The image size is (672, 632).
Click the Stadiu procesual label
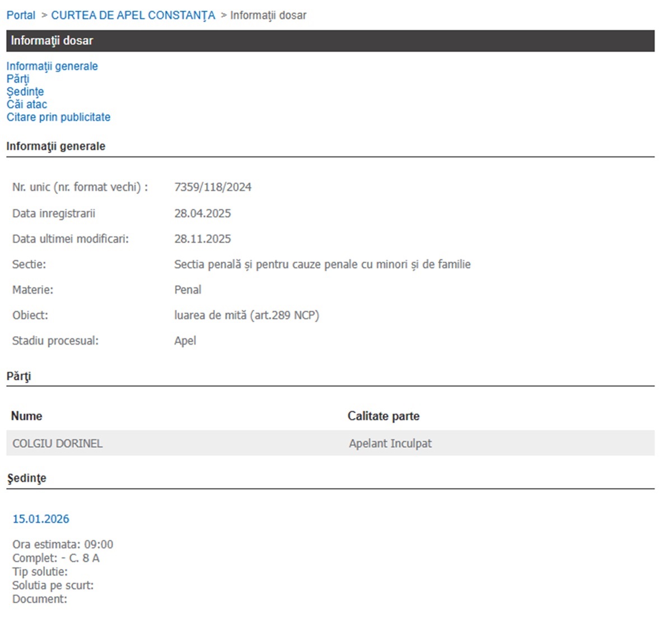(55, 341)
